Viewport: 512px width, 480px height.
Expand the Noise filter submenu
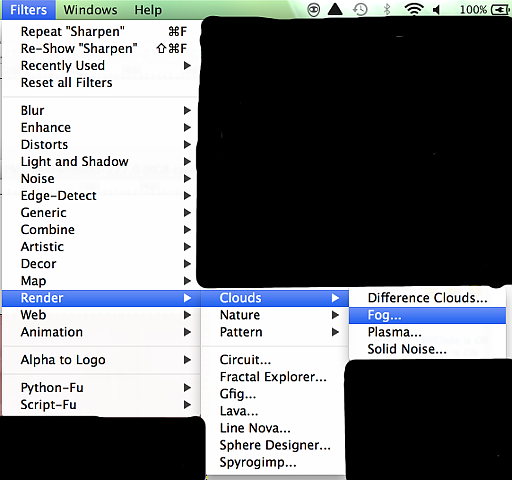(x=101, y=179)
